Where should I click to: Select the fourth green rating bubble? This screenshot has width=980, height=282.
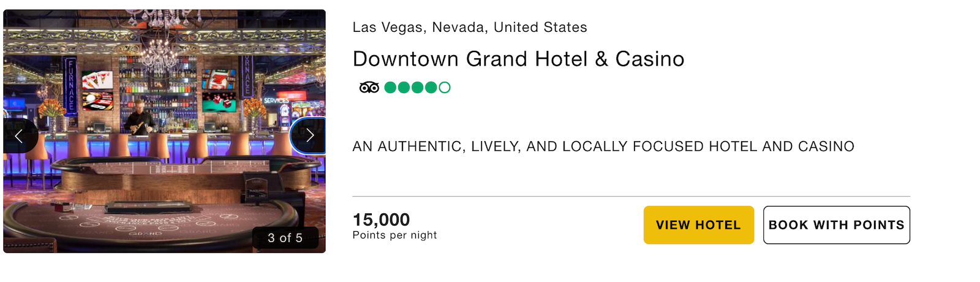coord(431,88)
